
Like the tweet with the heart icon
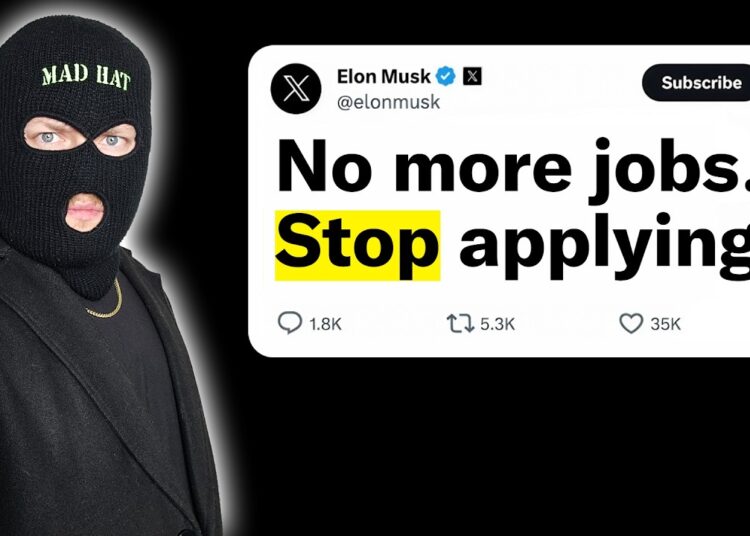tap(631, 323)
